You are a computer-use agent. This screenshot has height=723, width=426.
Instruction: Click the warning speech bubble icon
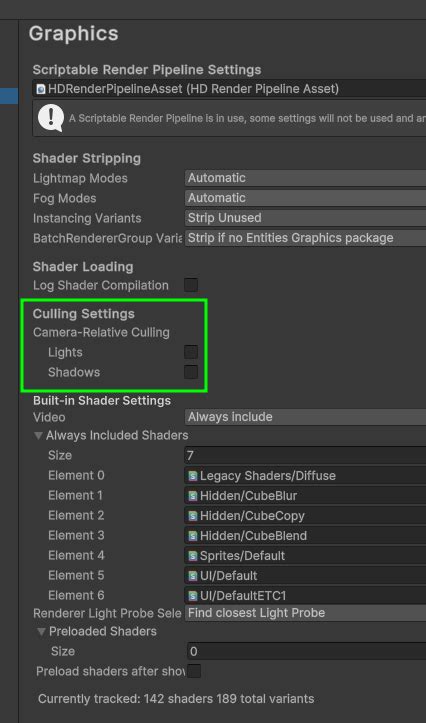[x=51, y=118]
